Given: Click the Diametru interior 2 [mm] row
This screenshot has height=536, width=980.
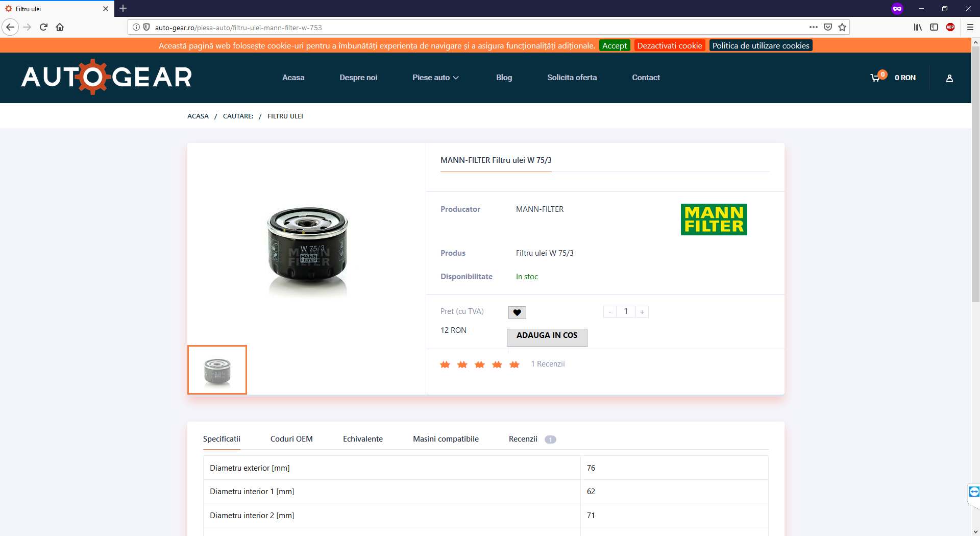Looking at the screenshot, I should click(x=486, y=515).
